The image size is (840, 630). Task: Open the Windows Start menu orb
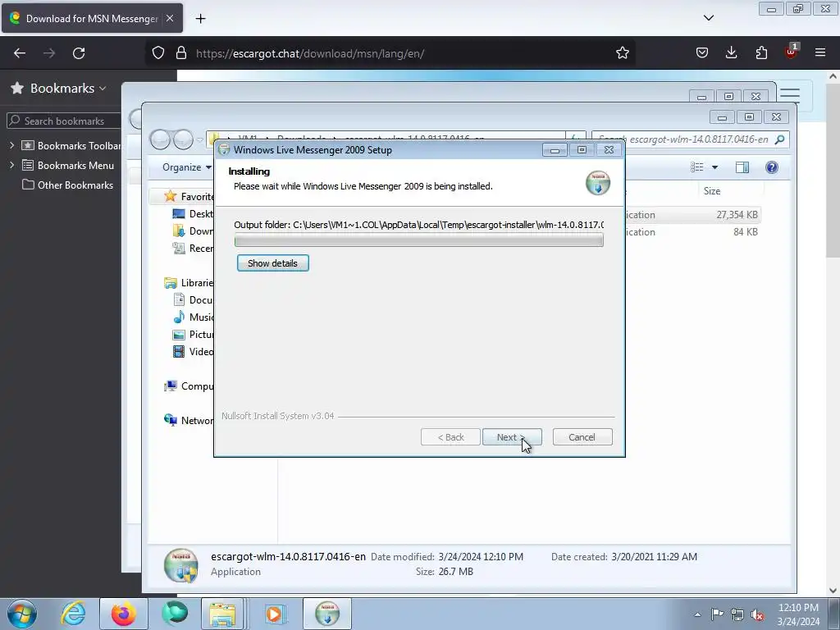(22, 614)
